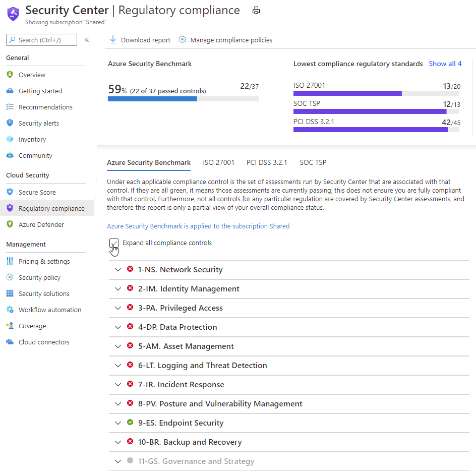Click the grey status icon for Governance and Strategy
This screenshot has width=476, height=476.
click(x=130, y=460)
